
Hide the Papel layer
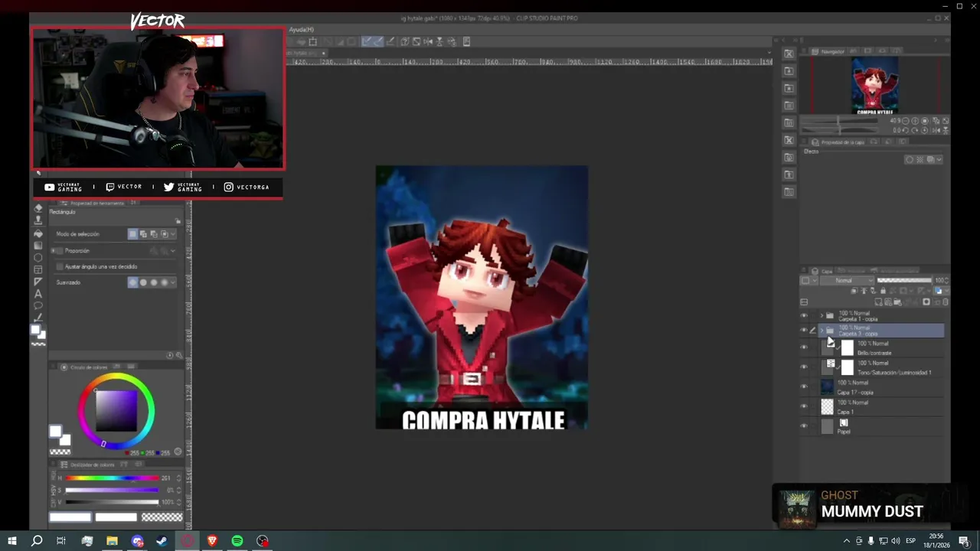tap(804, 426)
